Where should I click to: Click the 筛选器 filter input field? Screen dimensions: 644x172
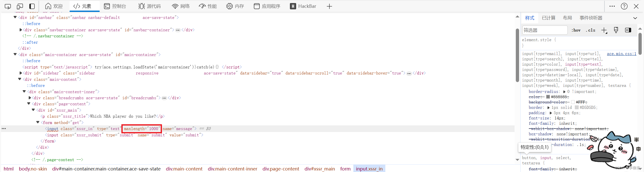[x=545, y=30]
